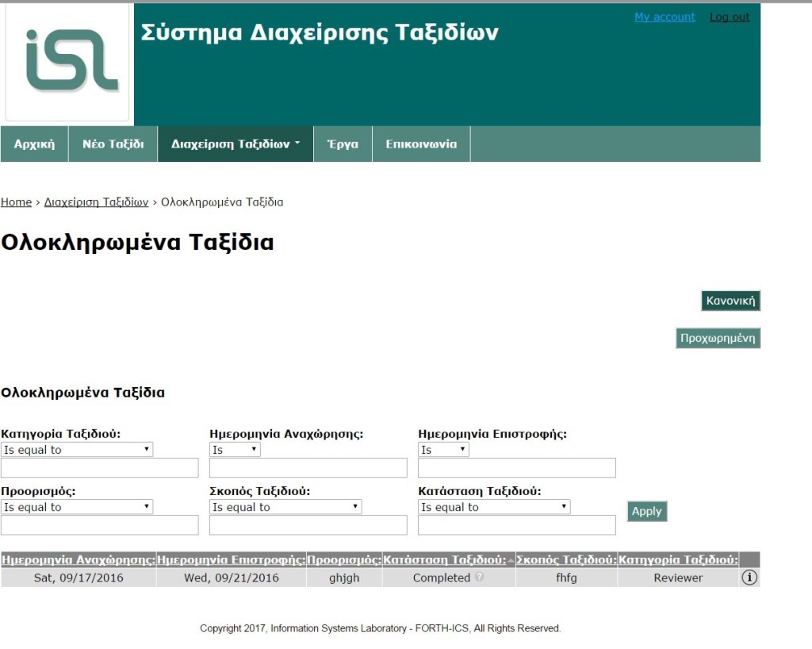This screenshot has height=649, width=812.
Task: Open Ημερομηνία Επιστροφής operator dropdown
Action: (443, 450)
